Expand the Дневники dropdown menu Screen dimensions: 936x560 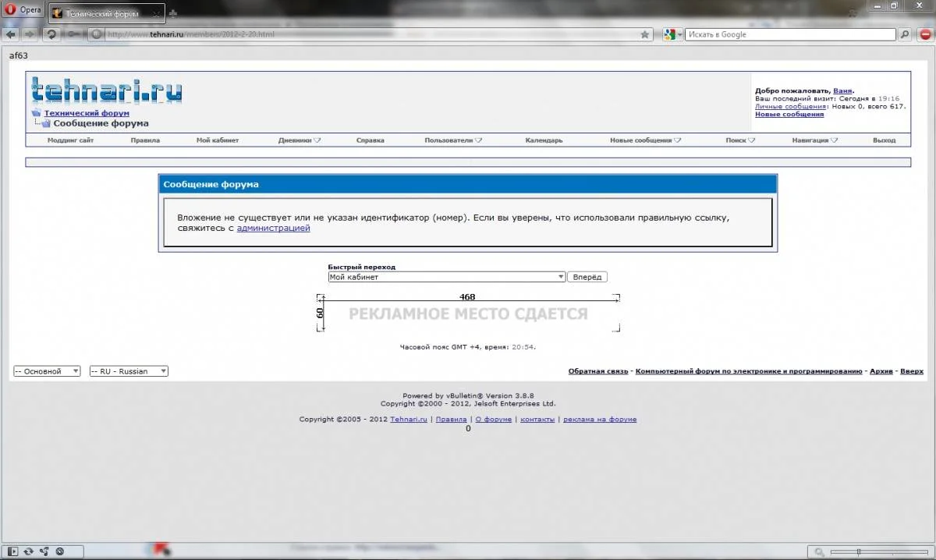[x=300, y=140]
